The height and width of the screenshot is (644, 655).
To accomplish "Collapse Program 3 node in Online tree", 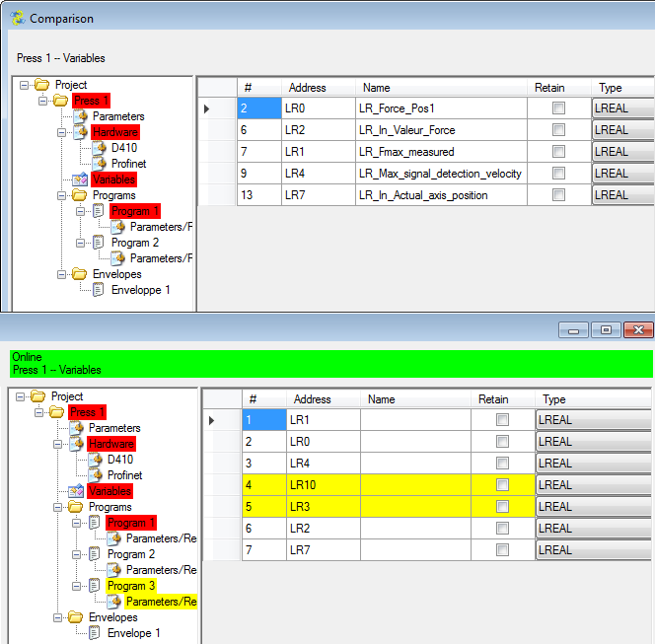I will tap(76, 587).
